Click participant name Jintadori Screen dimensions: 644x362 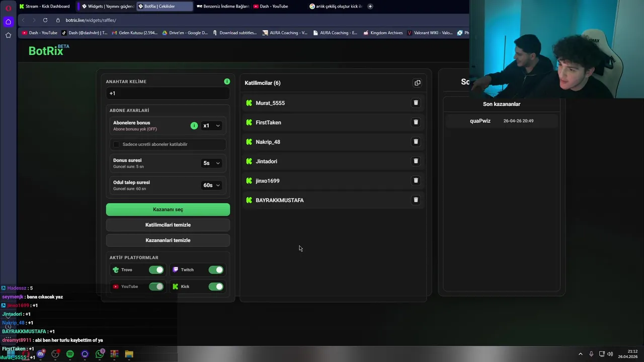266,161
